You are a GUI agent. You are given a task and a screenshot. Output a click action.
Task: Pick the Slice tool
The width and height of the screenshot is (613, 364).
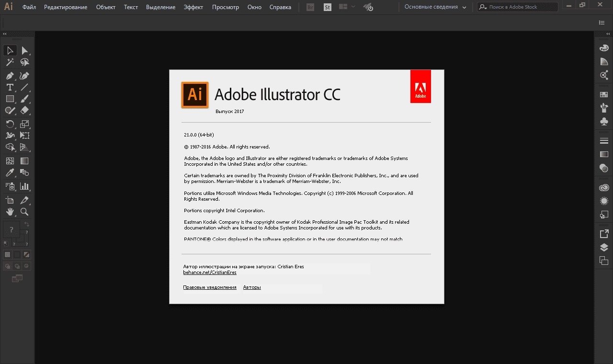tap(24, 200)
